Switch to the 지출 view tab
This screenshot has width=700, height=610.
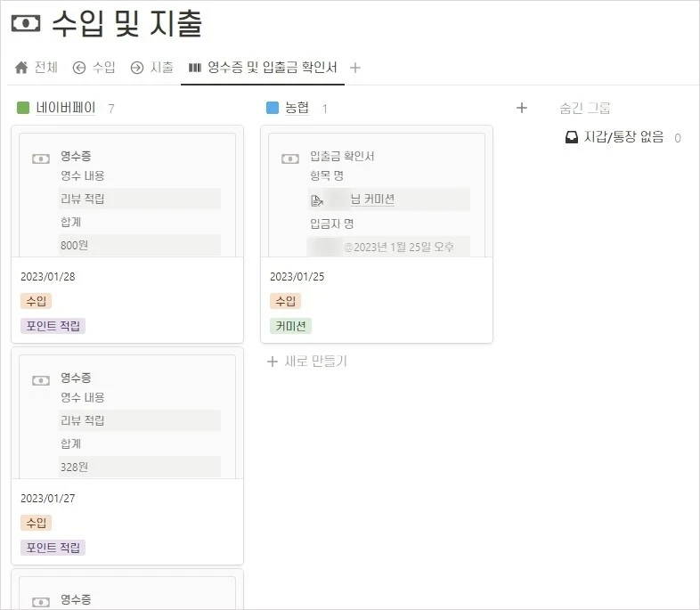[151, 68]
